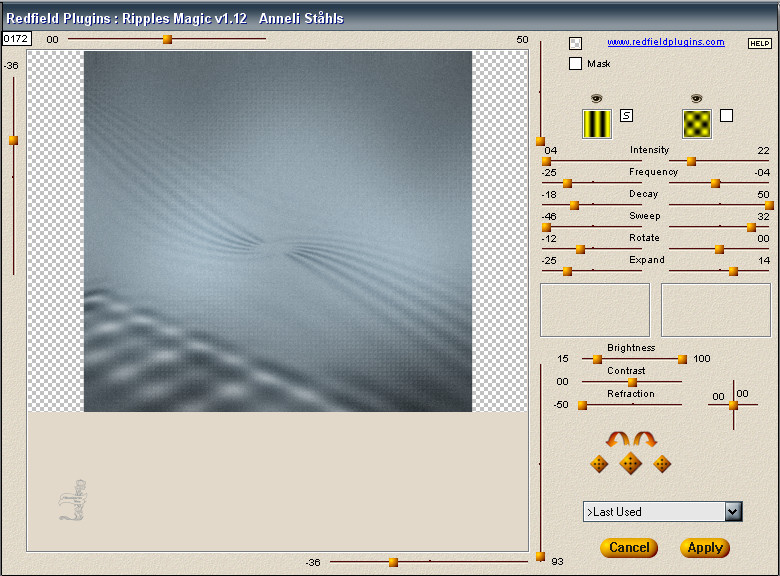This screenshot has height=576, width=780.
Task: Adjust the right Expand slider at 14
Action: point(733,271)
